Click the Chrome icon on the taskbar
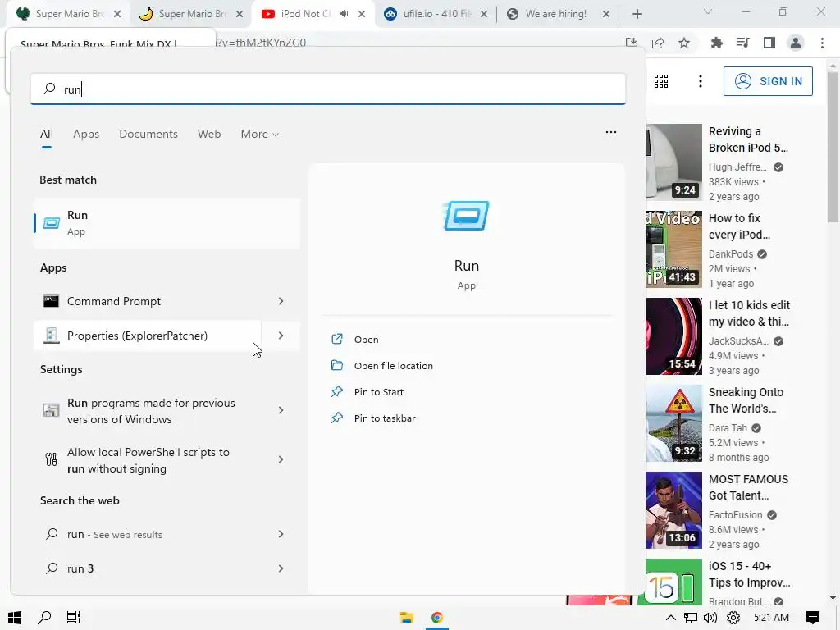 [436, 617]
